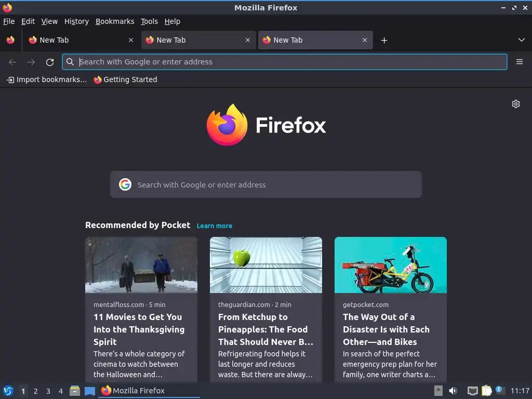This screenshot has height=399, width=532.
Task: Click 'getpocket.com' source text
Action: pyautogui.click(x=366, y=304)
